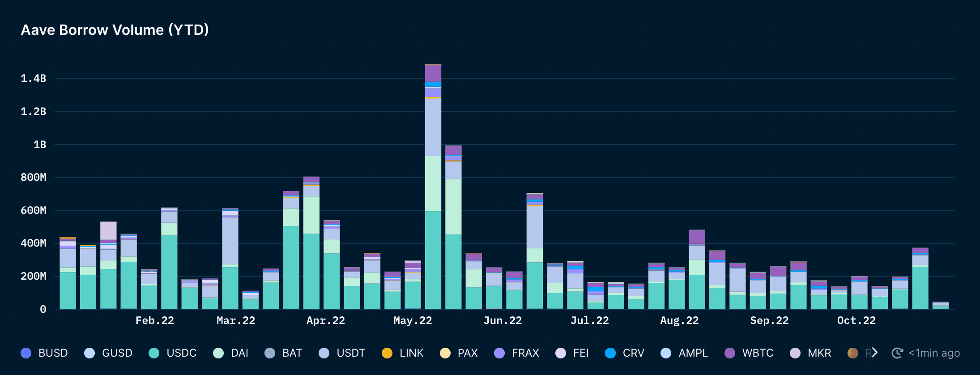Click the 1.2B y-axis label

pos(34,111)
